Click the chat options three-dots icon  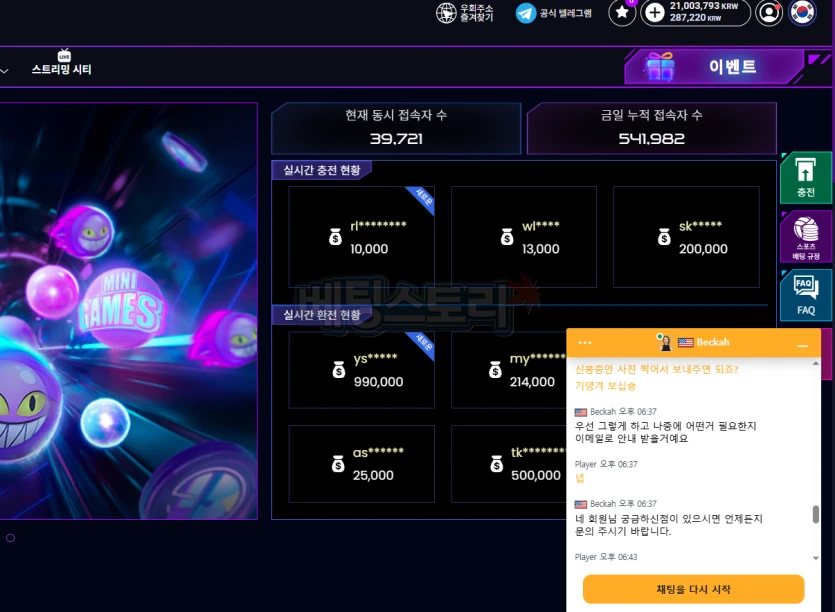point(585,342)
